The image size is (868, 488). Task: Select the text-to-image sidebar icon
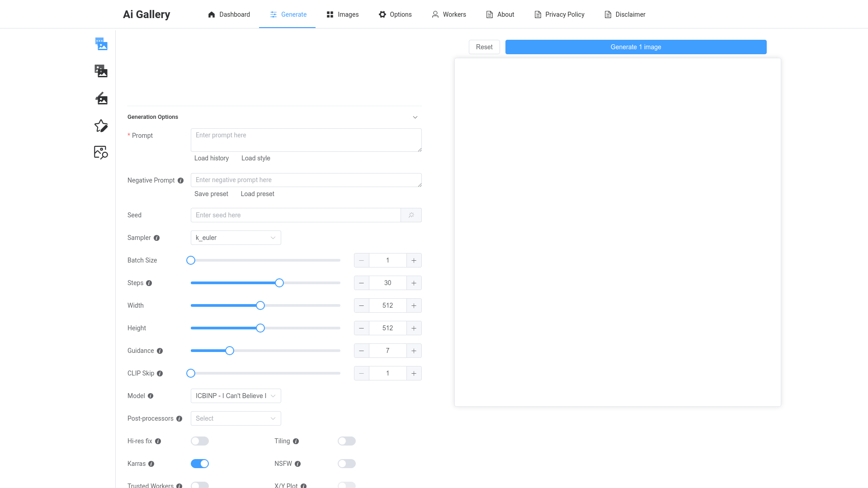click(101, 44)
